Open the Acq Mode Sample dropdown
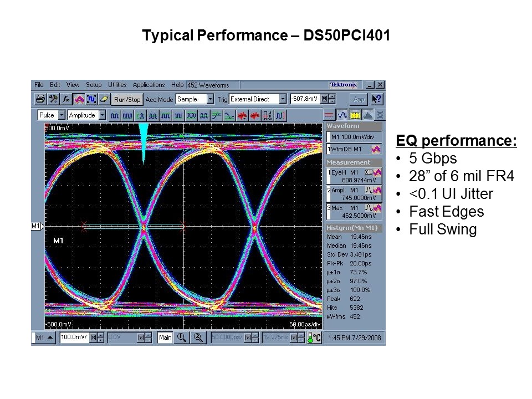 [x=211, y=99]
